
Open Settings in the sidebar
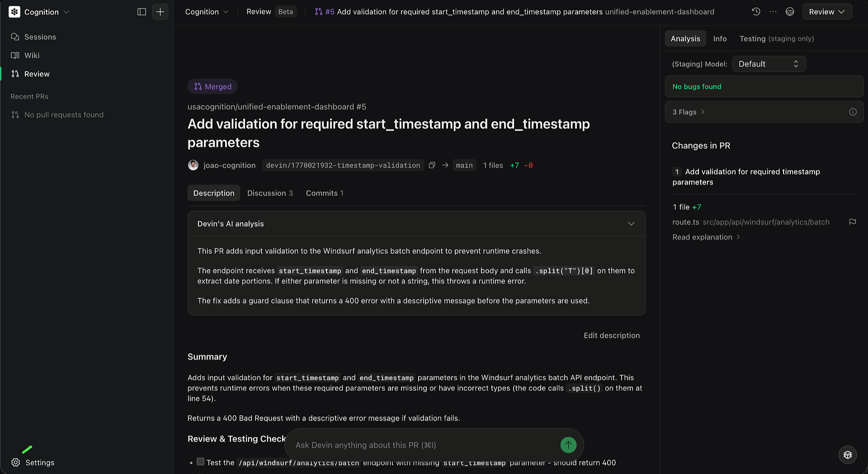(x=39, y=462)
